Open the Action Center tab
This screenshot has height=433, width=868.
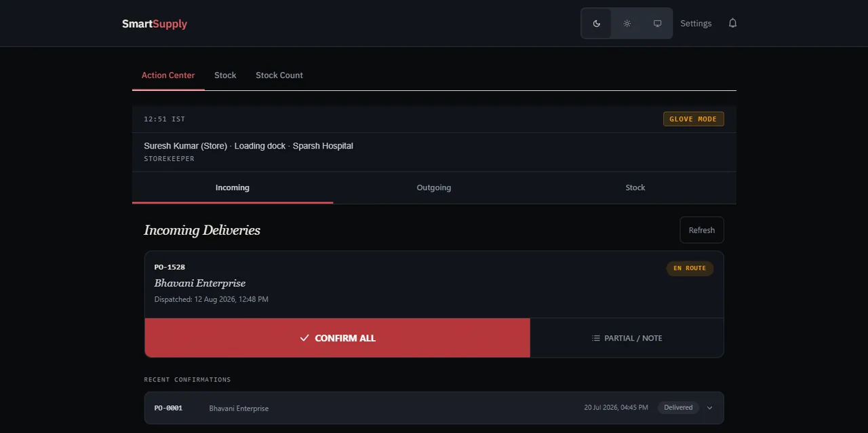168,75
